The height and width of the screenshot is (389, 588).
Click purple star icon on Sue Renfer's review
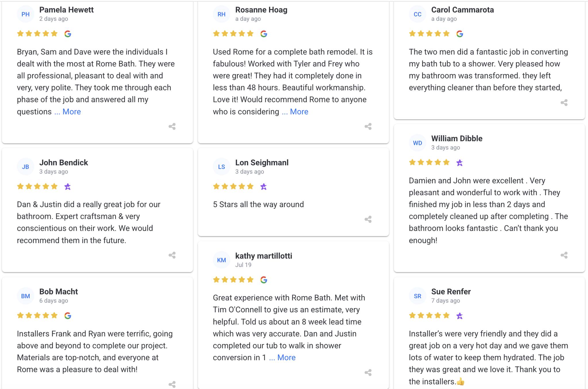(460, 316)
